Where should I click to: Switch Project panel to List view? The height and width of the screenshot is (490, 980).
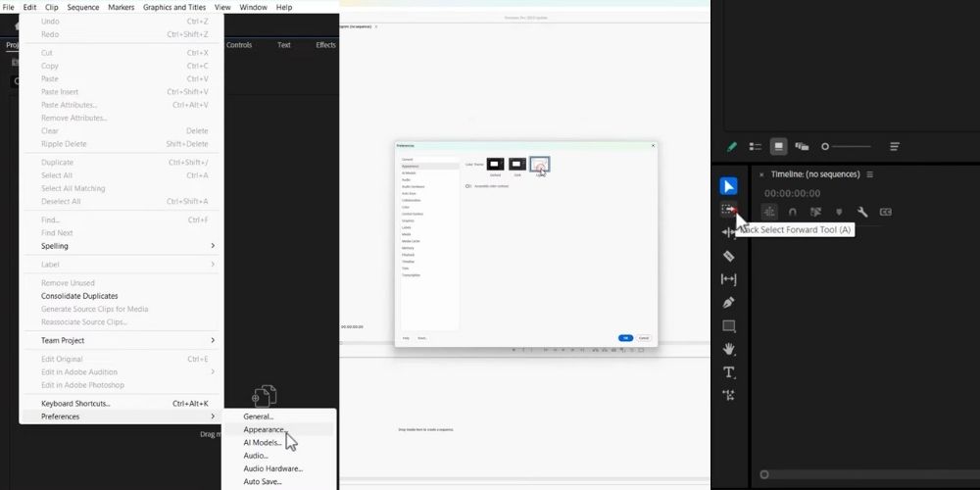[755, 147]
